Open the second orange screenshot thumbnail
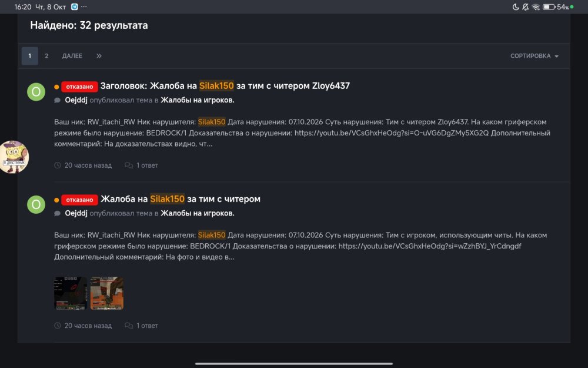The image size is (588, 368). coord(107,293)
